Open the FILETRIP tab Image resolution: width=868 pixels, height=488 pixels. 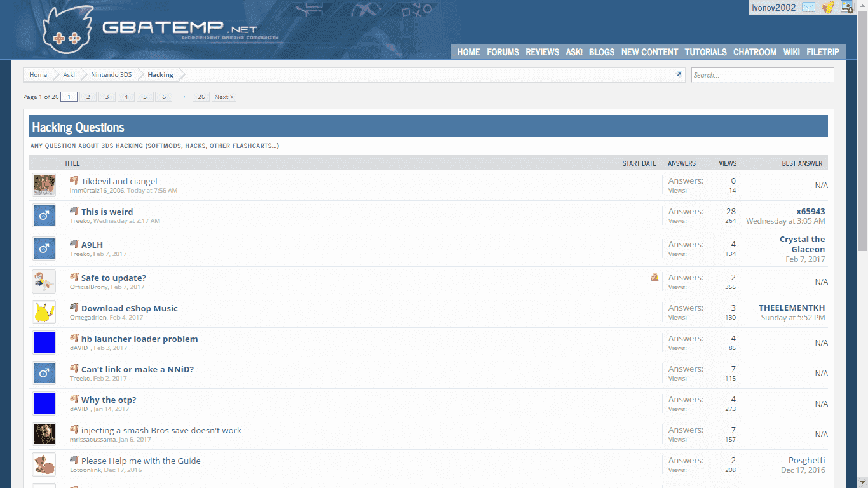tap(823, 52)
